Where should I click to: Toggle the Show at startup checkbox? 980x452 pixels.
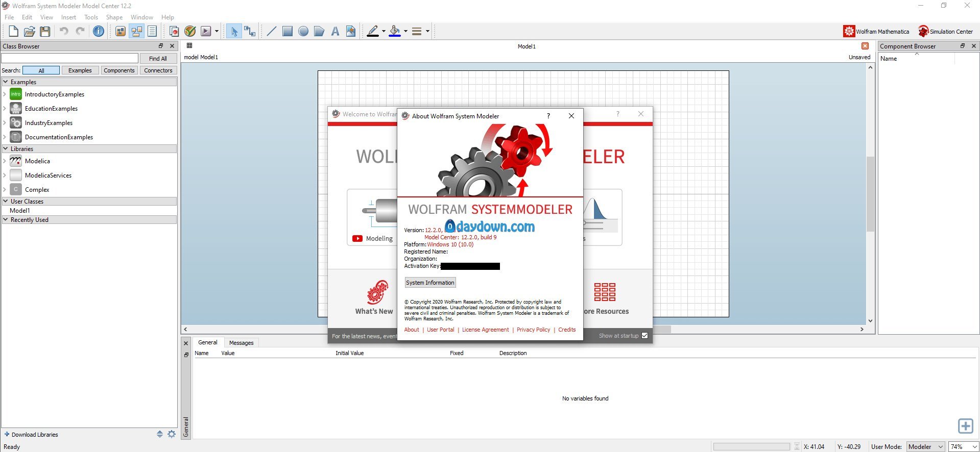point(644,336)
